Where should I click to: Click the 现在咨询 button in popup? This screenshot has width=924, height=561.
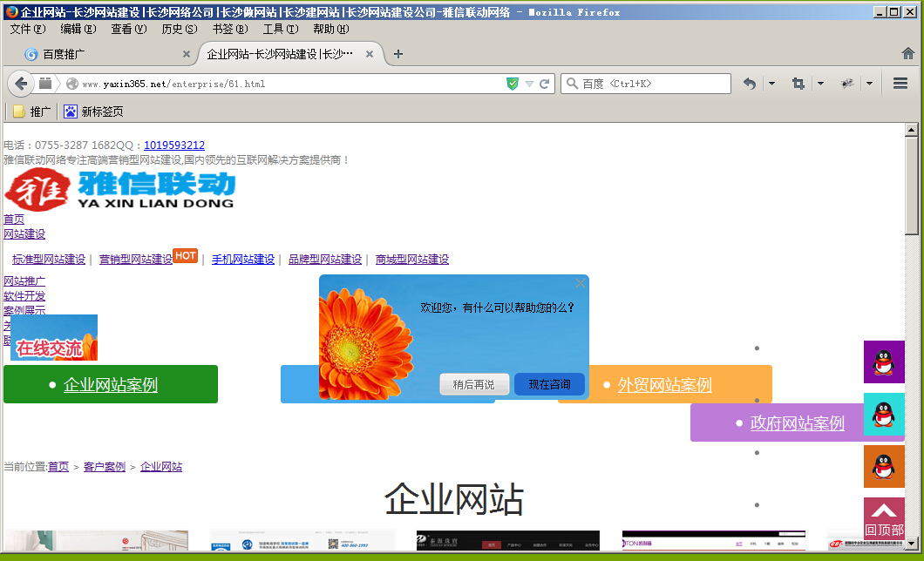coord(549,384)
